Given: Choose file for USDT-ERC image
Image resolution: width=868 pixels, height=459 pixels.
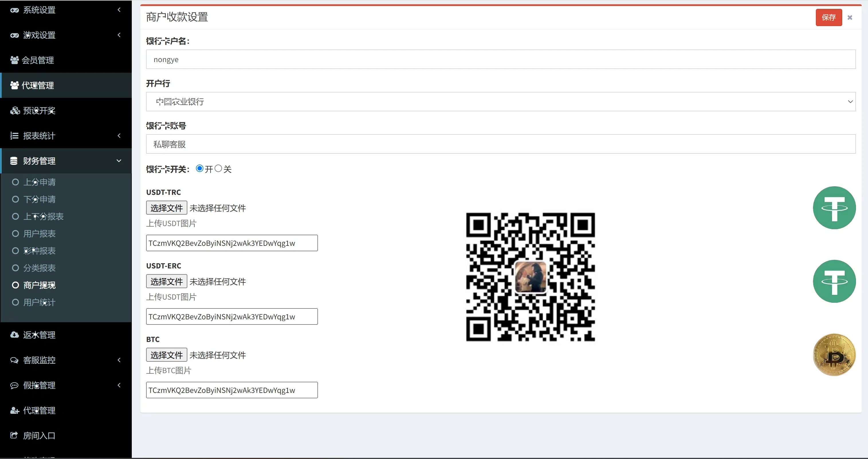Looking at the screenshot, I should (x=166, y=281).
